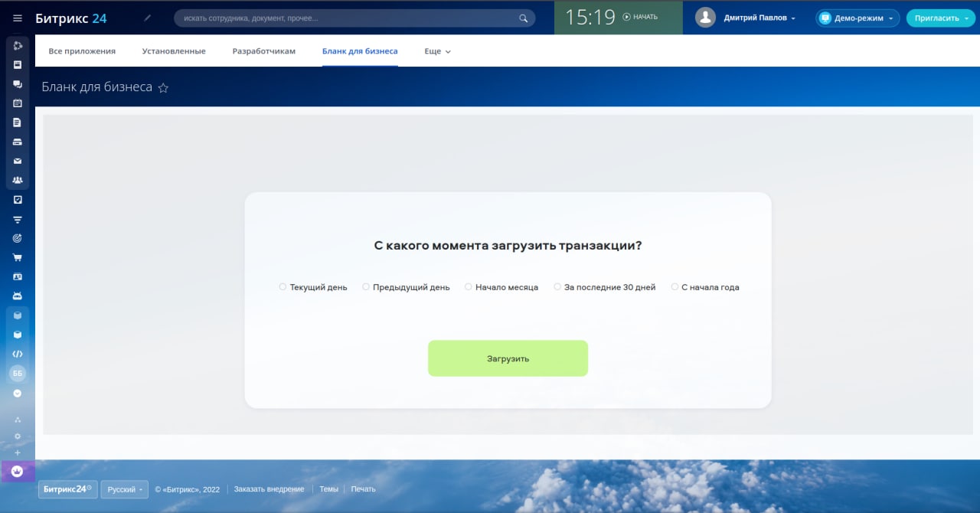Open the sitemap icon in the sidebar
The height and width of the screenshot is (513, 980).
[x=18, y=420]
